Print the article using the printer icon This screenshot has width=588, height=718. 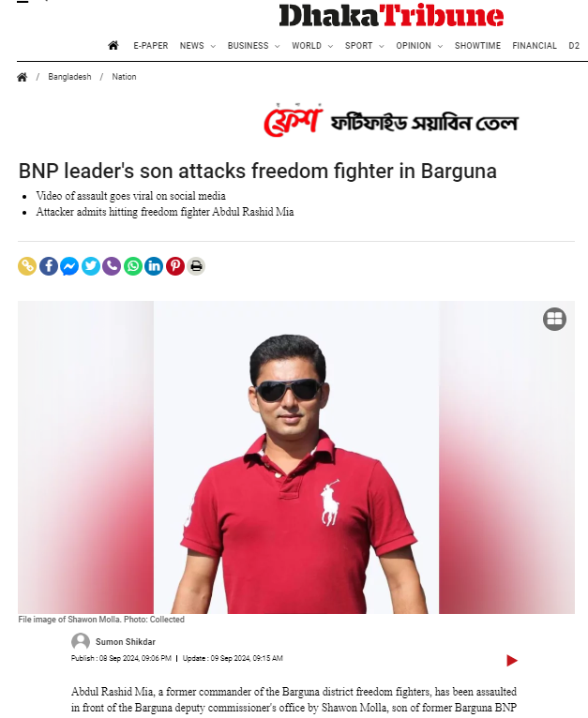coord(196,266)
